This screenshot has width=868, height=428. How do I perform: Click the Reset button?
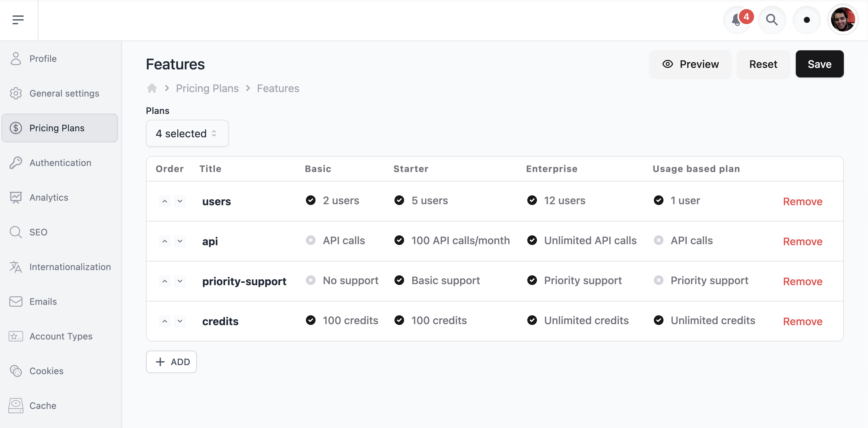(763, 64)
